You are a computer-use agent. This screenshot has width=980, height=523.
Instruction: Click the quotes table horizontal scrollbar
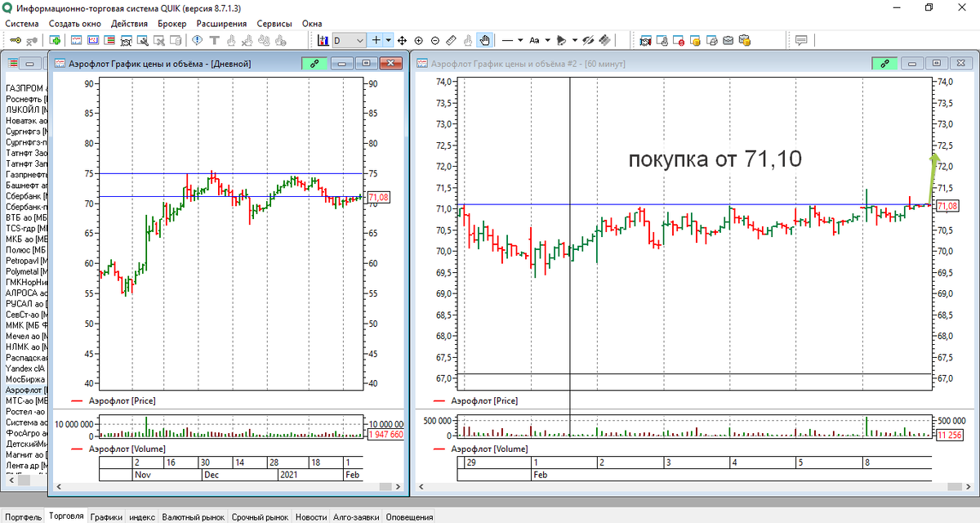coord(24,481)
